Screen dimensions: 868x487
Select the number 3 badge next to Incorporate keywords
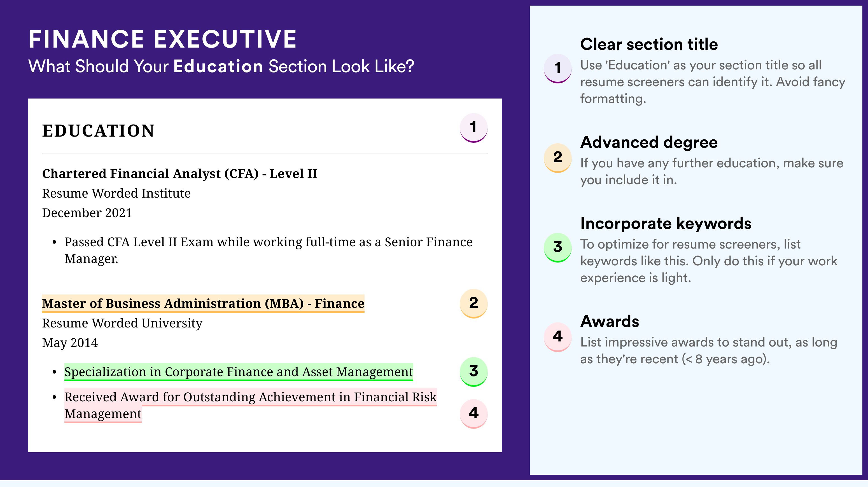(558, 247)
